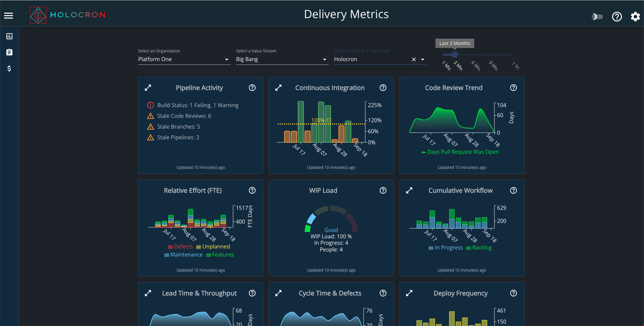Viewport: 644px width, 326px height.
Task: Expand the Lead Time & Throughput card
Action: pos(148,293)
